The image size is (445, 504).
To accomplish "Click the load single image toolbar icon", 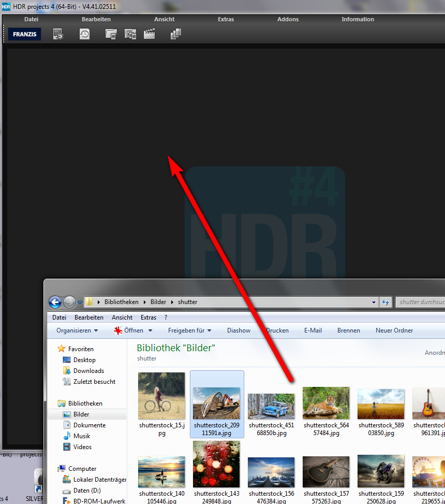I will pos(111,34).
